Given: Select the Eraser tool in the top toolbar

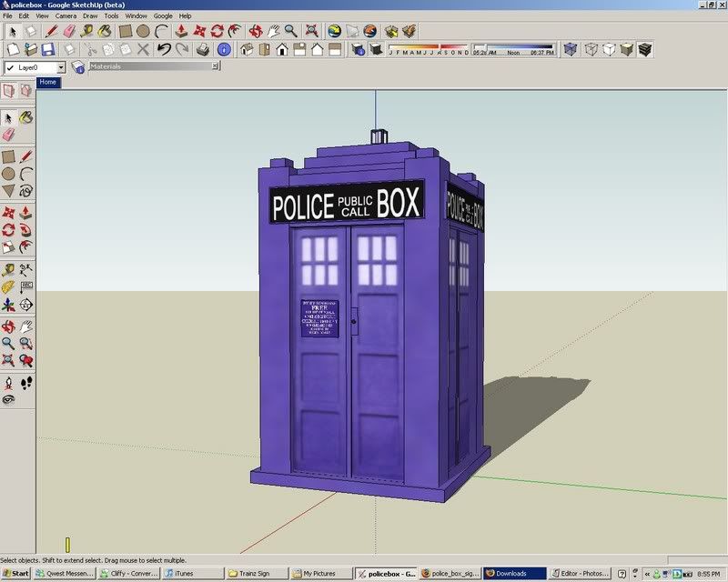Looking at the screenshot, I should pos(69,32).
